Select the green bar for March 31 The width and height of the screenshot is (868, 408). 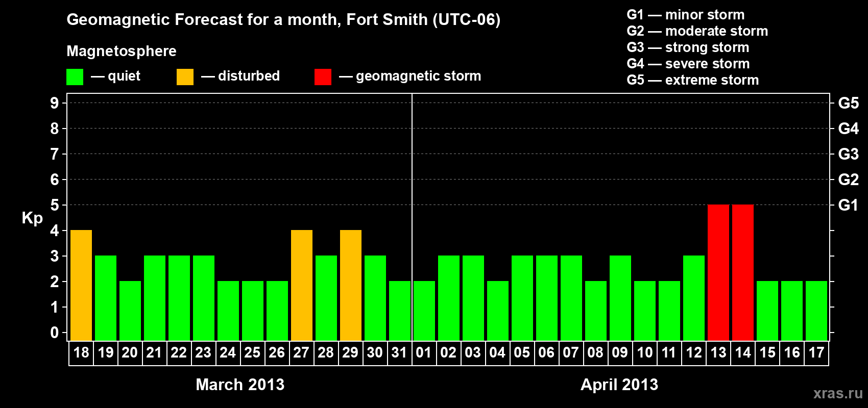(x=400, y=311)
